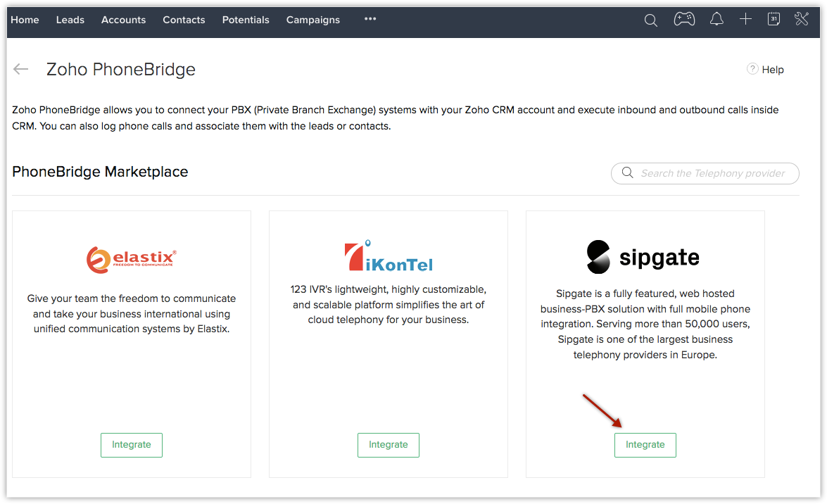Open the Home tab
This screenshot has width=827, height=504.
[25, 20]
